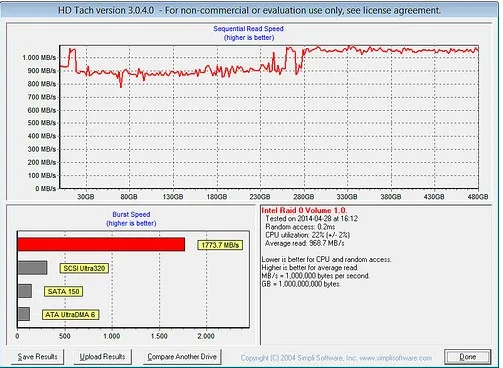Image resolution: width=503 pixels, height=368 pixels.
Task: Click the SATA 150 label
Action: 63,292
